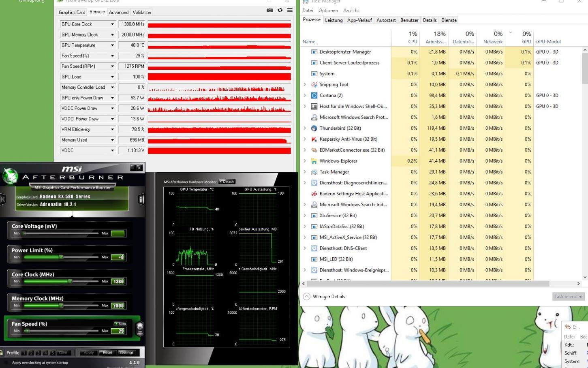Image resolution: width=588 pixels, height=368 pixels.
Task: Open the Leistung tab in Task-Manager
Action: (x=334, y=20)
